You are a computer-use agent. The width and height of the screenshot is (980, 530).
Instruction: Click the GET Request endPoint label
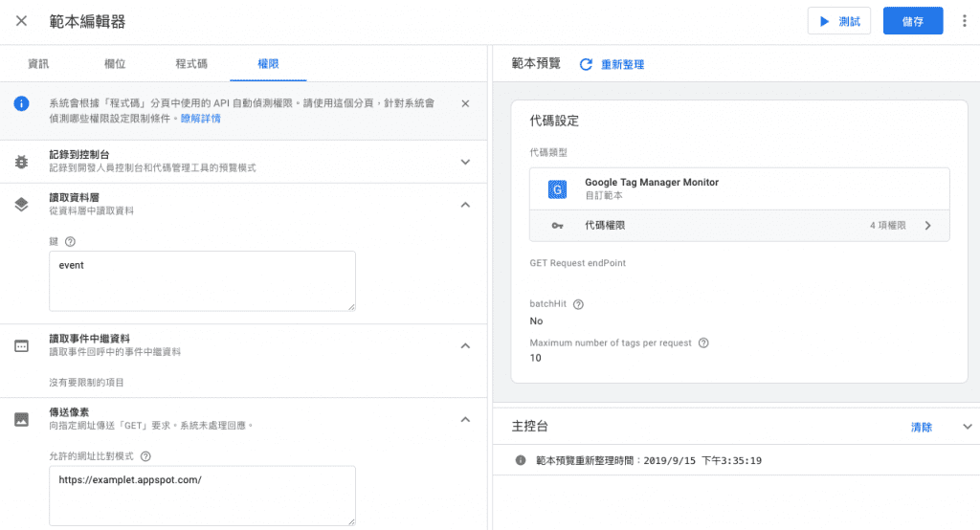tap(577, 263)
